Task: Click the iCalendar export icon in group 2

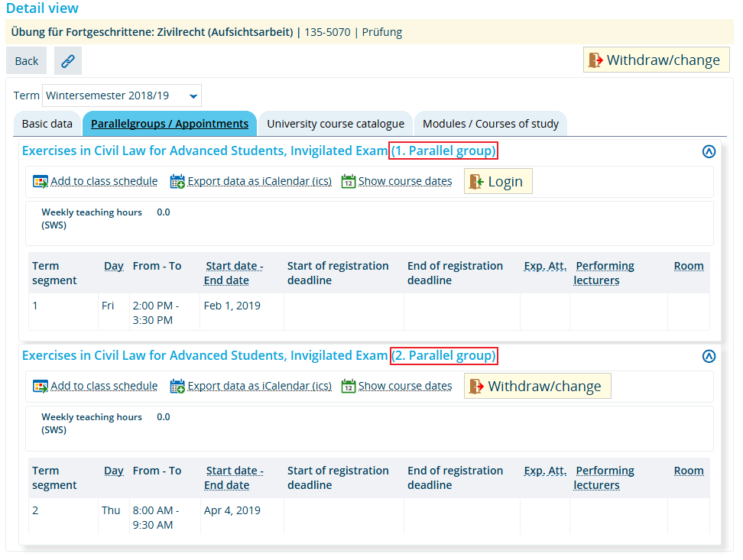Action: [x=177, y=386]
